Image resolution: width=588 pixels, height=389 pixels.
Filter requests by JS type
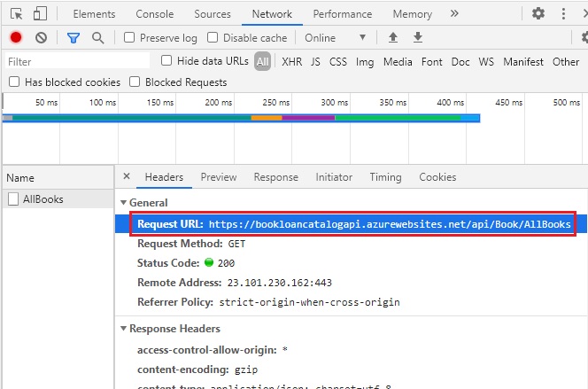pos(315,62)
